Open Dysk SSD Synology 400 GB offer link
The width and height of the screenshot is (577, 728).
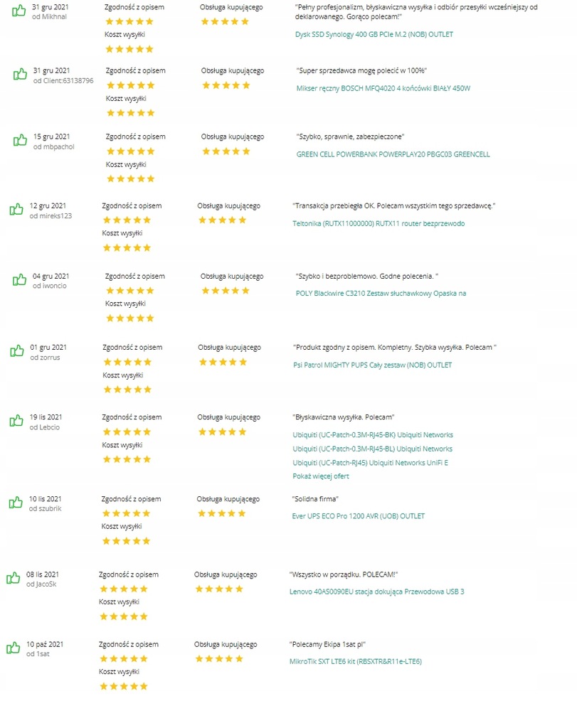click(x=374, y=34)
